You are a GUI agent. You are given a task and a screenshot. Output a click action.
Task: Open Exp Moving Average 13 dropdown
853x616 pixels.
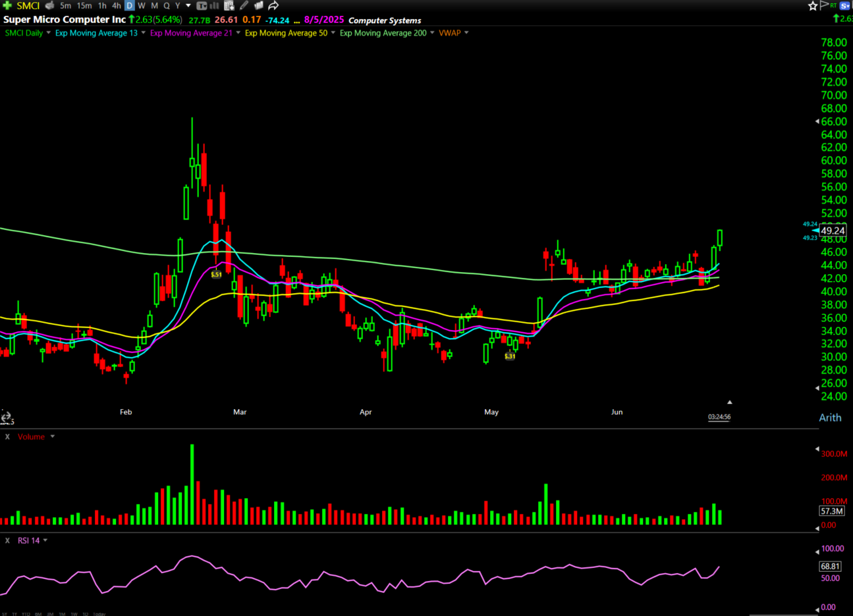click(x=144, y=33)
